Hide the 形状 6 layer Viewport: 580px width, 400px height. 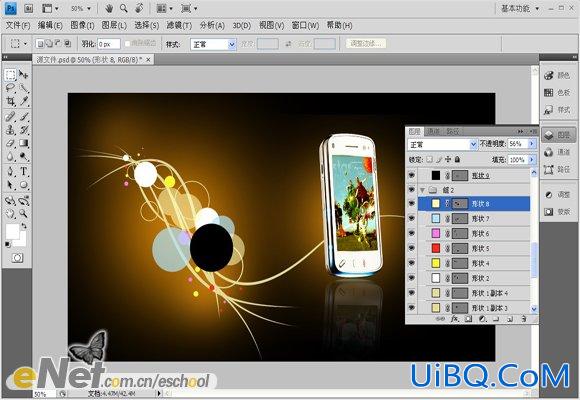click(412, 233)
